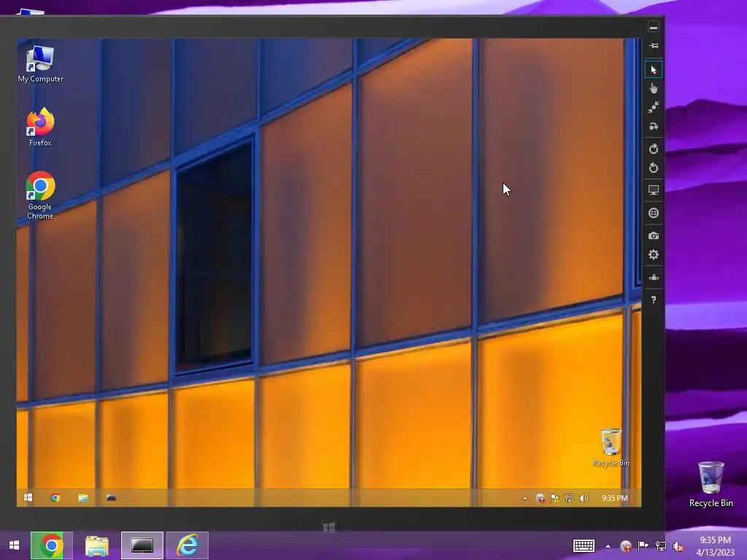
Task: Click the volume speaker in remote tray
Action: coord(584,498)
